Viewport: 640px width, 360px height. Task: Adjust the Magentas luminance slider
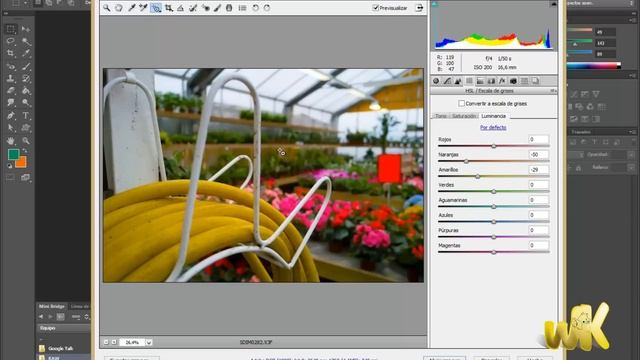click(x=493, y=252)
